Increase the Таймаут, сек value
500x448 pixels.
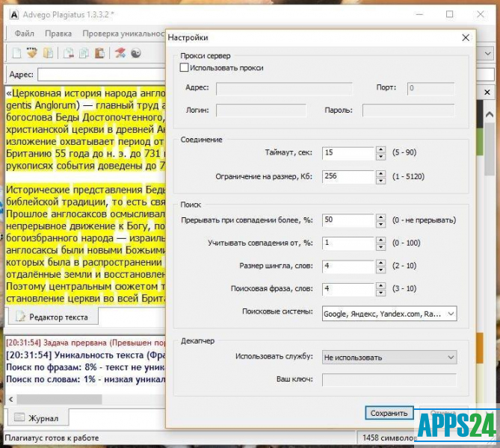[x=380, y=149]
